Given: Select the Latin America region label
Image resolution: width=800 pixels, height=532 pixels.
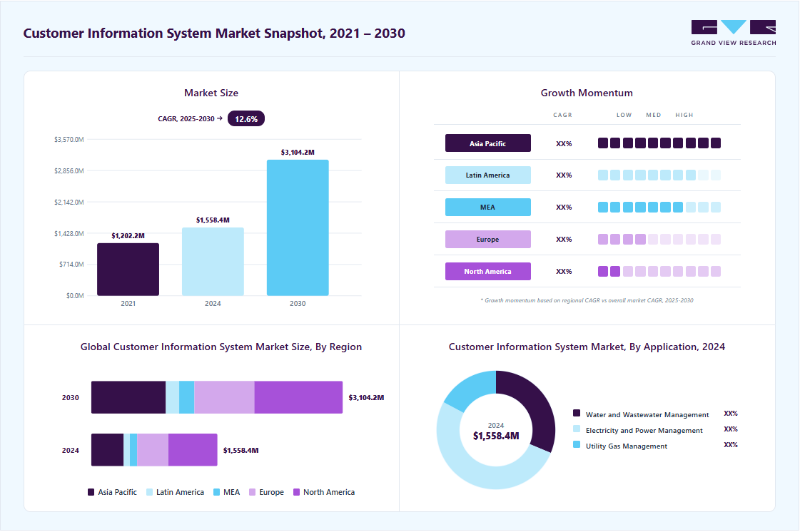Looking at the screenshot, I should click(x=487, y=175).
